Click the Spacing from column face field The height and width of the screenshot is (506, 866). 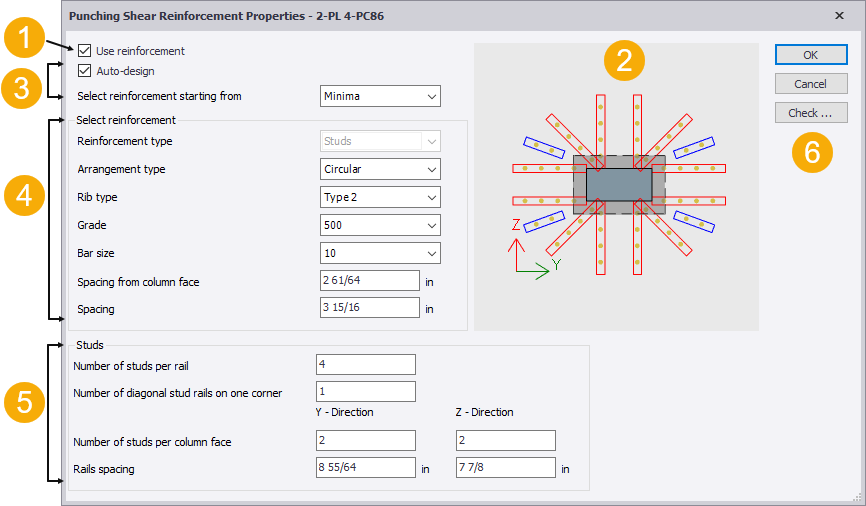370,281
